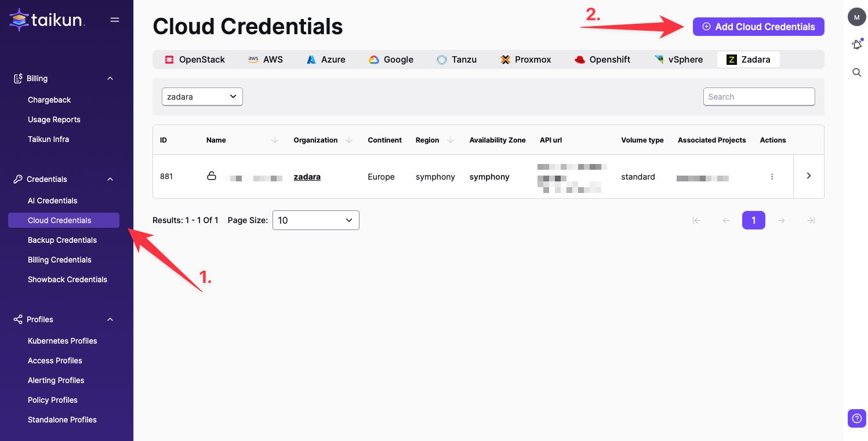Select page 1 in pagination
The height and width of the screenshot is (441, 868).
click(x=754, y=220)
